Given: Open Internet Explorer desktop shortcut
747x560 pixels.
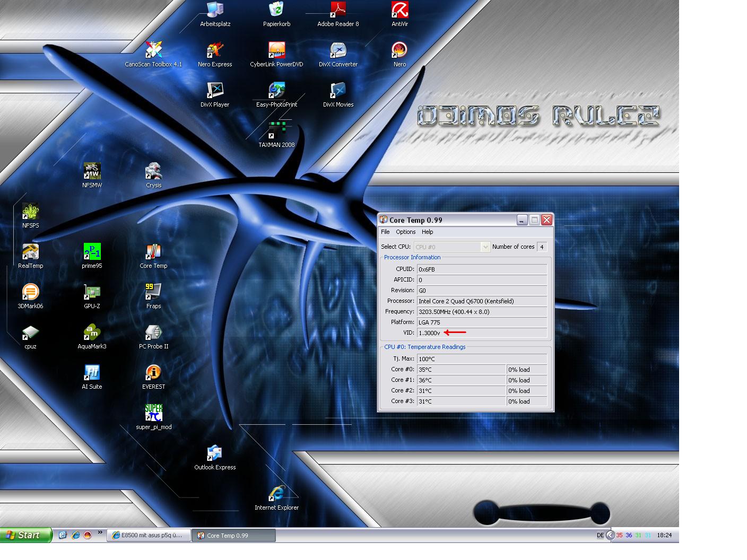Looking at the screenshot, I should pyautogui.click(x=276, y=498).
